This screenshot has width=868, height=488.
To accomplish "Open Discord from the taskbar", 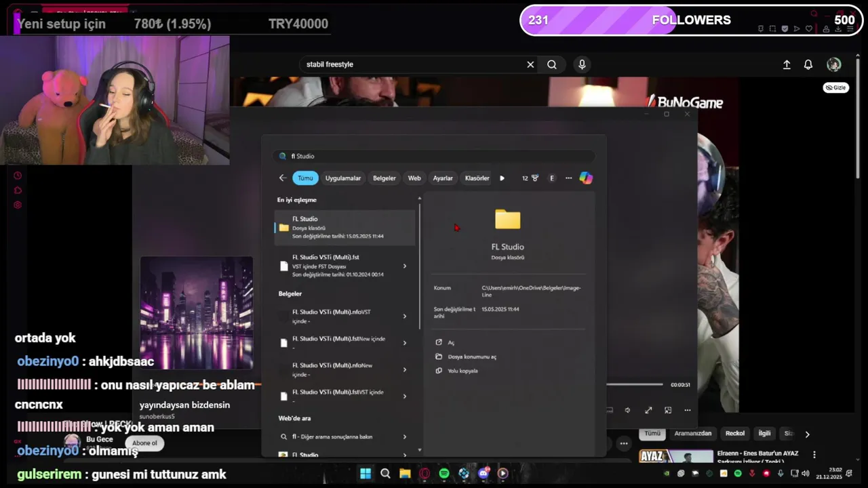I will (x=484, y=473).
